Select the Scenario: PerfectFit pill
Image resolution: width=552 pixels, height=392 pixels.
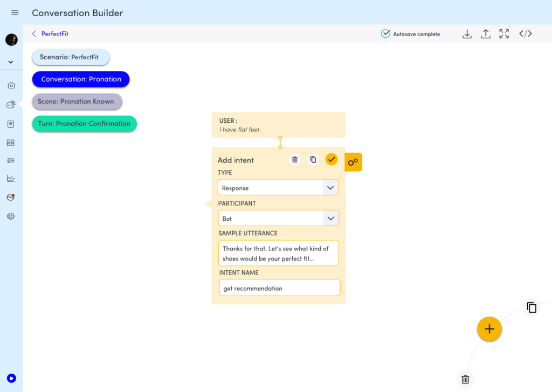[x=71, y=57]
